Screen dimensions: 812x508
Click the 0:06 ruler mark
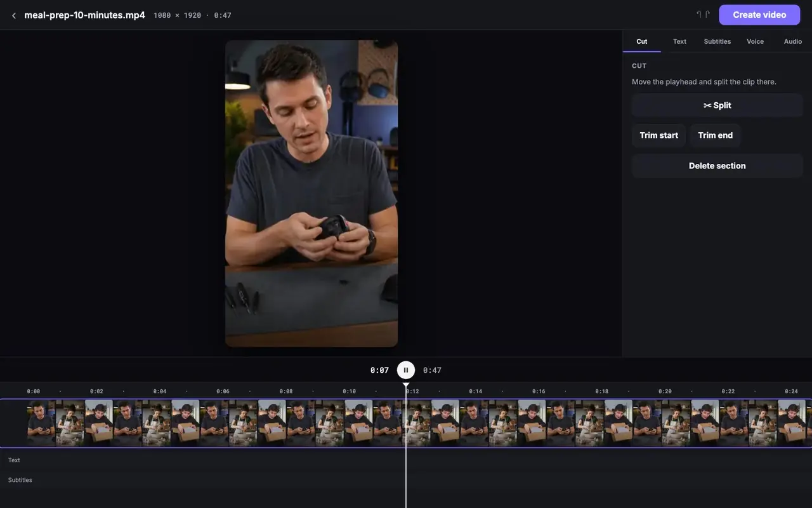(x=223, y=391)
